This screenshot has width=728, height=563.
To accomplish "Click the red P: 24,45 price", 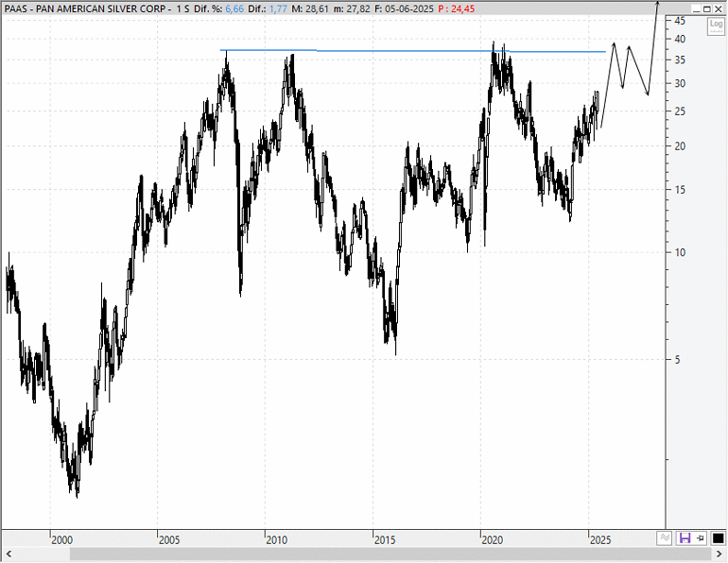I will (457, 9).
